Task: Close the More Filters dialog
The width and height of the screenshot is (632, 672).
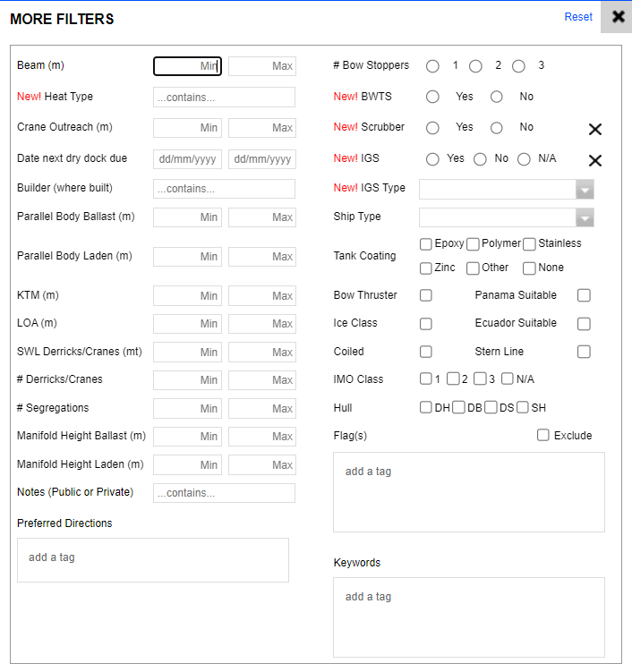Action: 618,17
